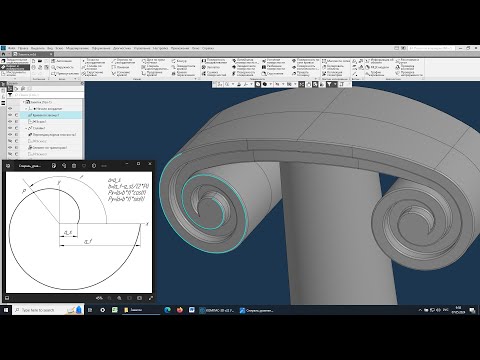
Task: Open МЦХ модели calculation
Action: (377, 67)
